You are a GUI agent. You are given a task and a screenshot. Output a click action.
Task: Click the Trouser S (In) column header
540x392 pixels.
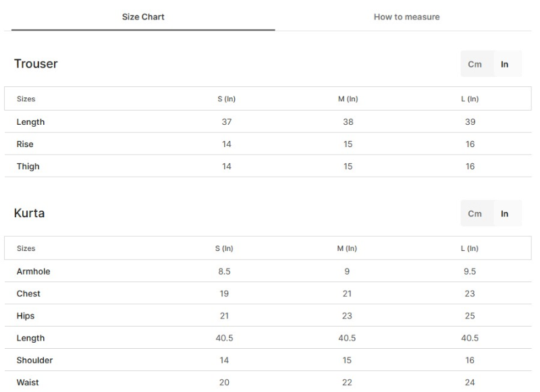coord(226,99)
